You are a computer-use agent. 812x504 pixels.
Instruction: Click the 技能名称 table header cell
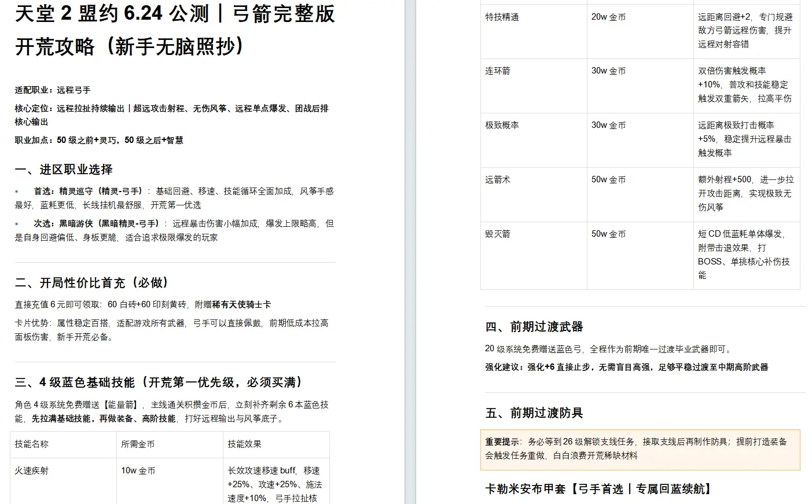point(64,444)
